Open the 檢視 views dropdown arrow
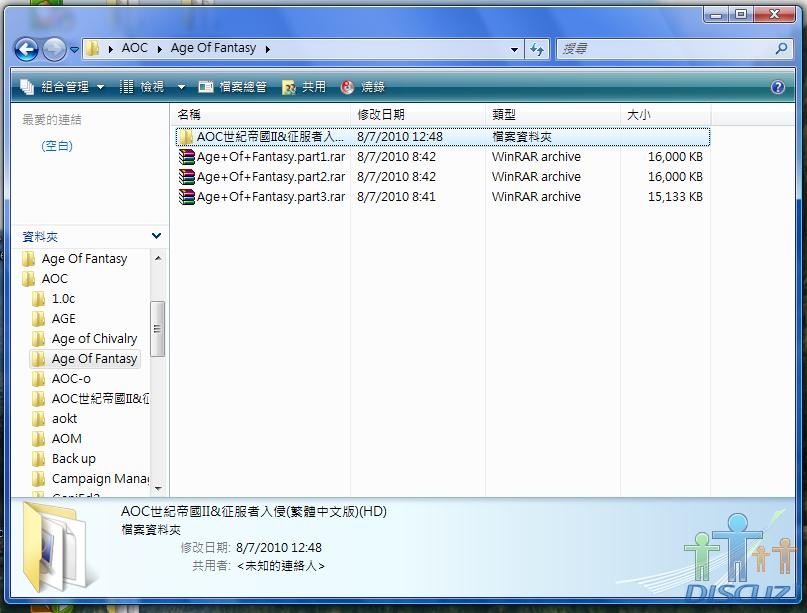 [181, 87]
